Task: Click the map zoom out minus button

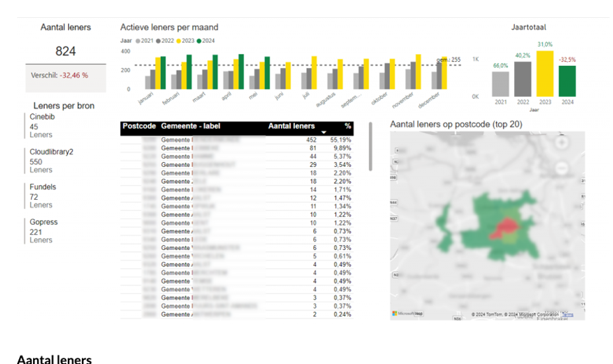Action: 562,168
